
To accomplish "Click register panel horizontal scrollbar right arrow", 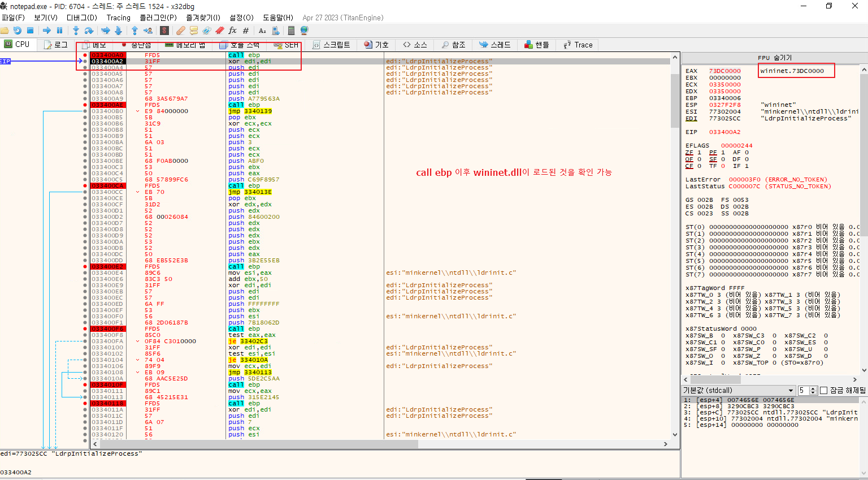I will pyautogui.click(x=855, y=379).
